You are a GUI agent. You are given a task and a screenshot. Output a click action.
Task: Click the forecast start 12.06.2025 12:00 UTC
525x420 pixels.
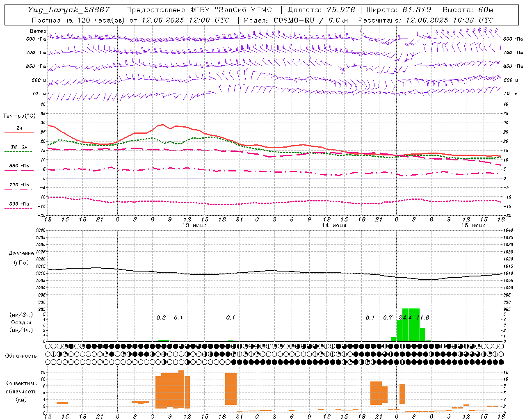click(185, 20)
